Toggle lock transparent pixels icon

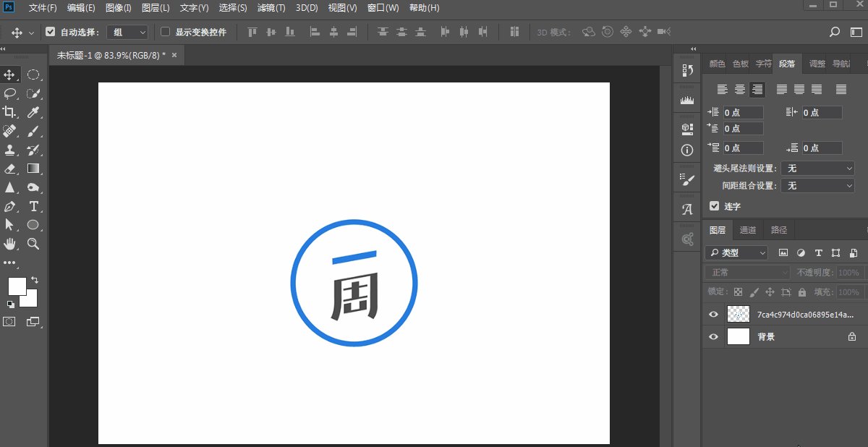pyautogui.click(x=738, y=292)
